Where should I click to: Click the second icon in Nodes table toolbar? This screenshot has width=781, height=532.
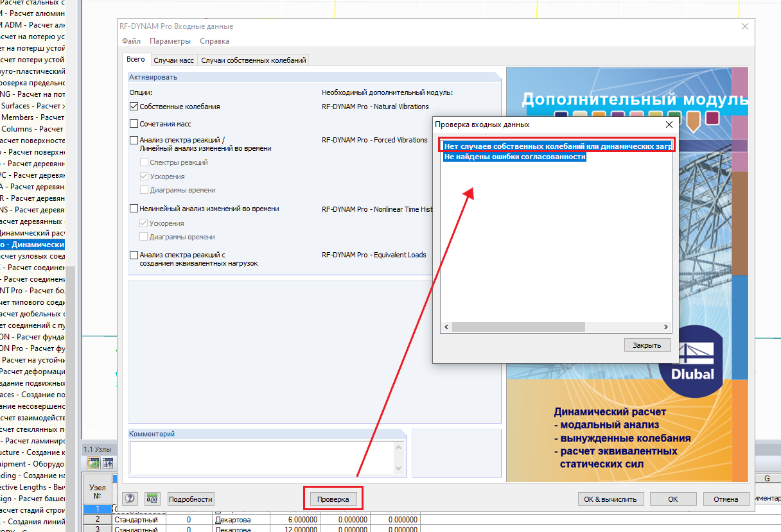tap(108, 463)
